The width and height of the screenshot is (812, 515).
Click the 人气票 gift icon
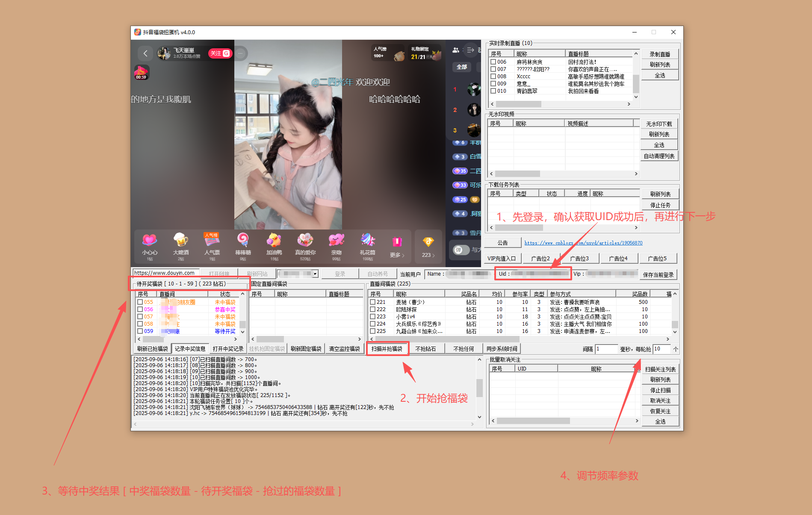coord(212,244)
